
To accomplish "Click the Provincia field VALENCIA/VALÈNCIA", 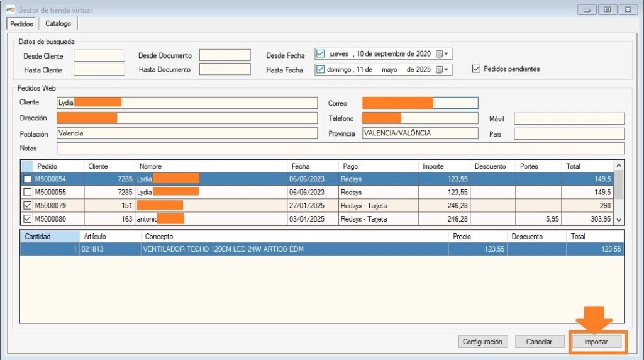I will 420,133.
